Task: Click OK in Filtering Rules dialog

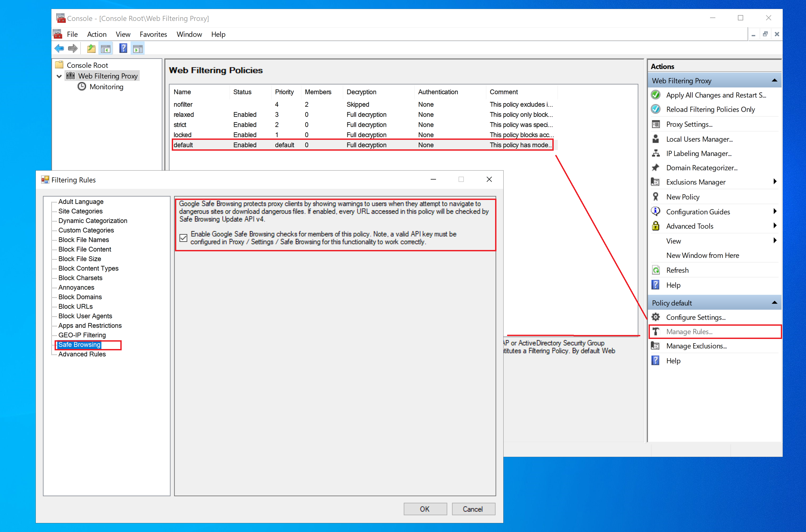Action: coord(425,509)
